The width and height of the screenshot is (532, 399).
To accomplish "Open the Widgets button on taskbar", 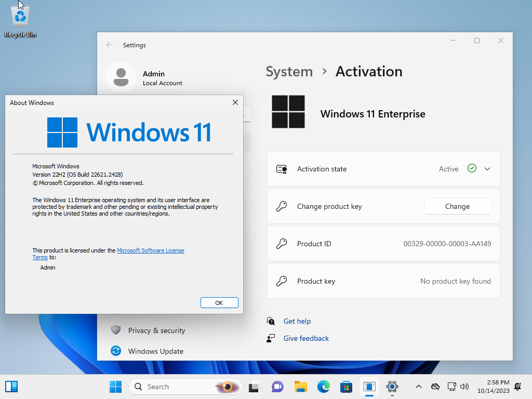I will point(11,387).
